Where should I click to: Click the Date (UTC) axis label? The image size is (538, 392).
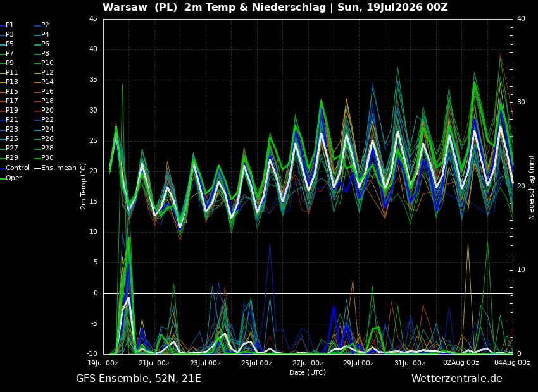tap(308, 372)
